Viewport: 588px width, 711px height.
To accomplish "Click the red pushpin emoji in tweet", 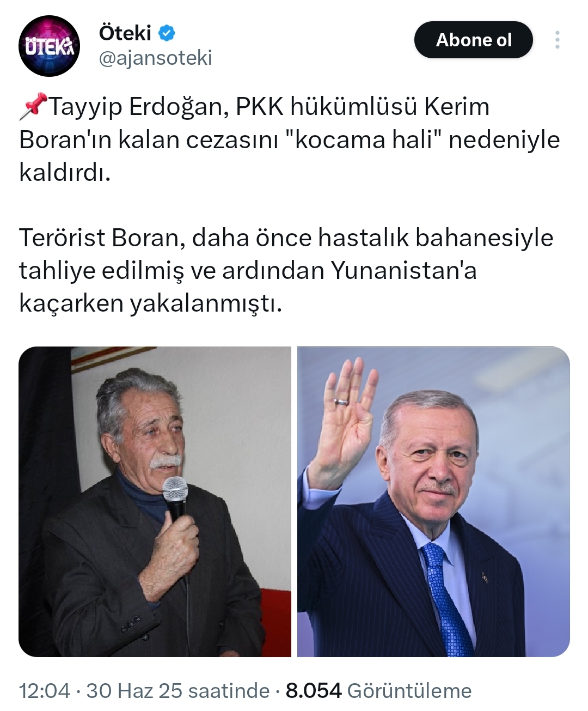I will [34, 106].
